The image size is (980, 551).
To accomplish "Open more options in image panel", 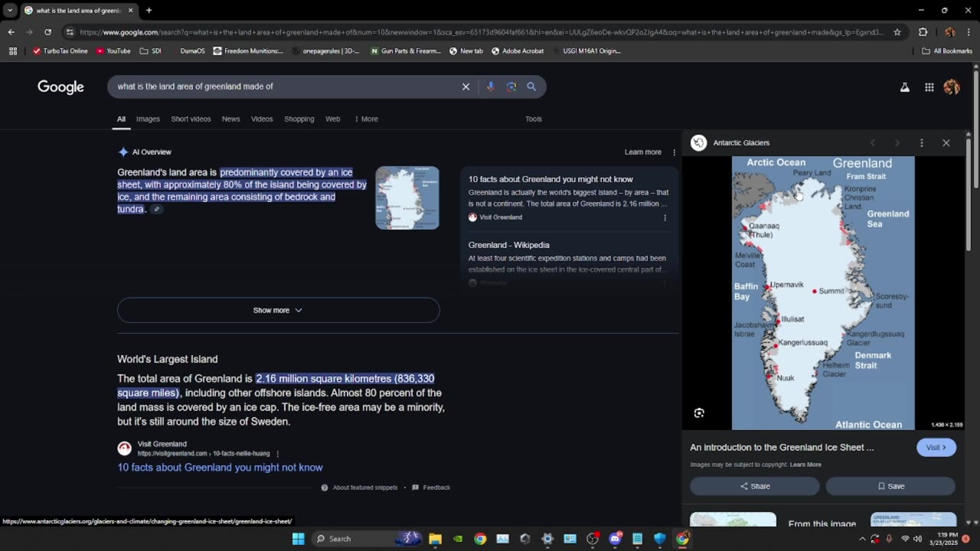I will tap(922, 143).
